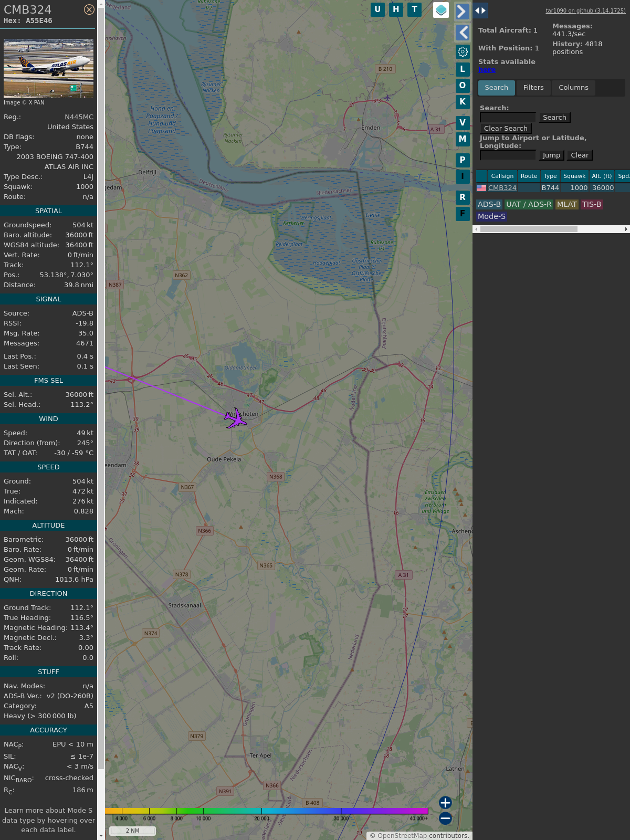Toggle the P map button
The image size is (630, 840).
click(463, 160)
